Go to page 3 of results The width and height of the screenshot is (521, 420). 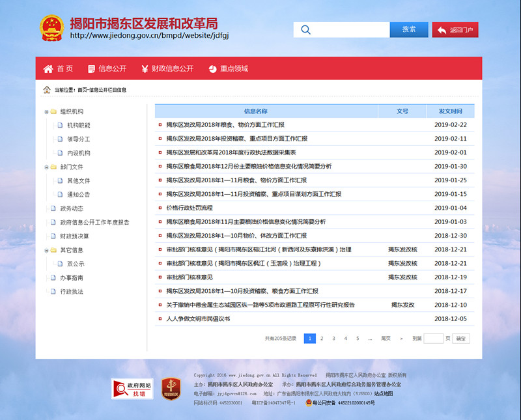pyautogui.click(x=333, y=339)
